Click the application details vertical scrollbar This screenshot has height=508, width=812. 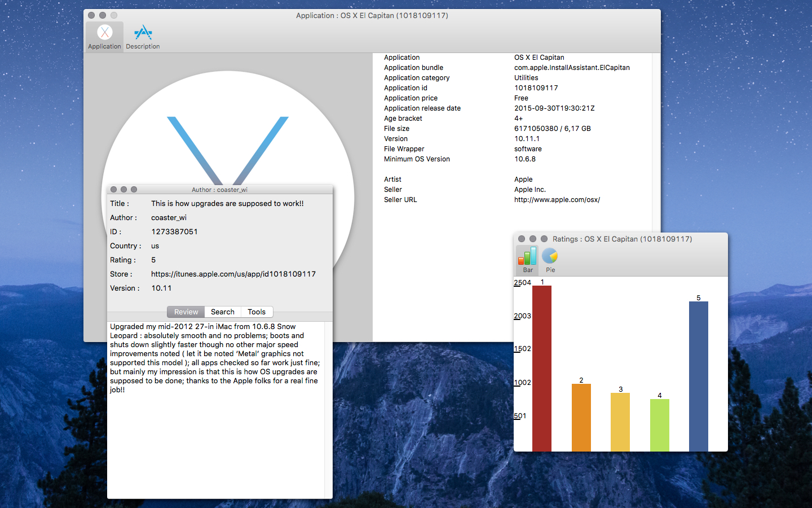(656, 142)
